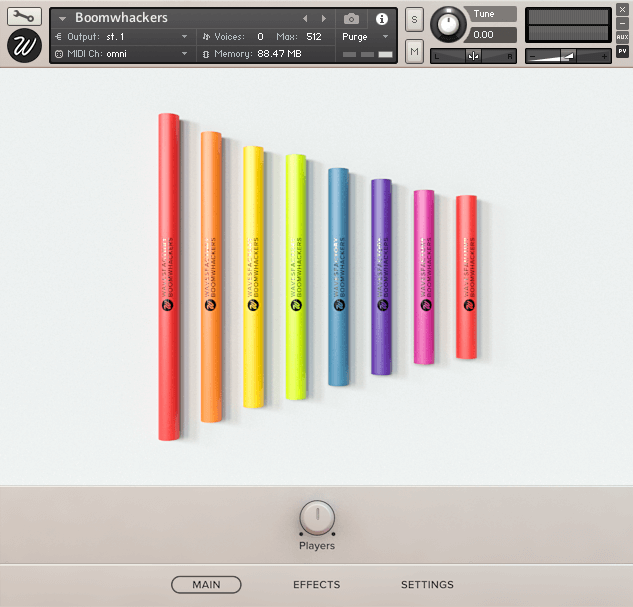Hit the pink boomwhacker tube
Image resolution: width=633 pixels, height=607 pixels.
click(x=424, y=277)
